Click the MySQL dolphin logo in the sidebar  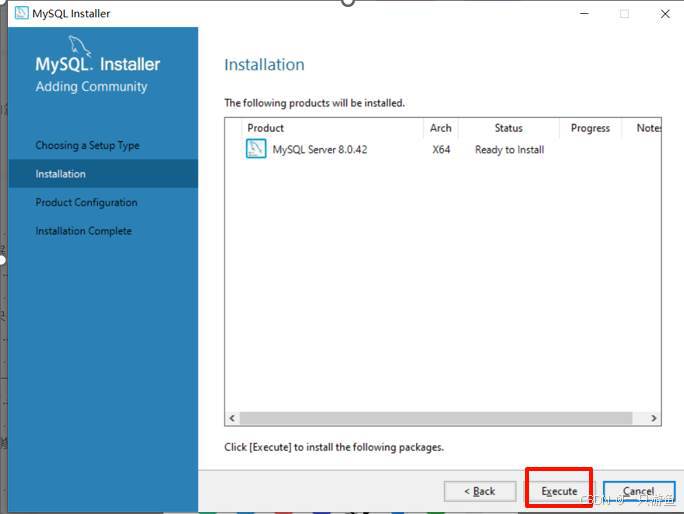click(79, 46)
